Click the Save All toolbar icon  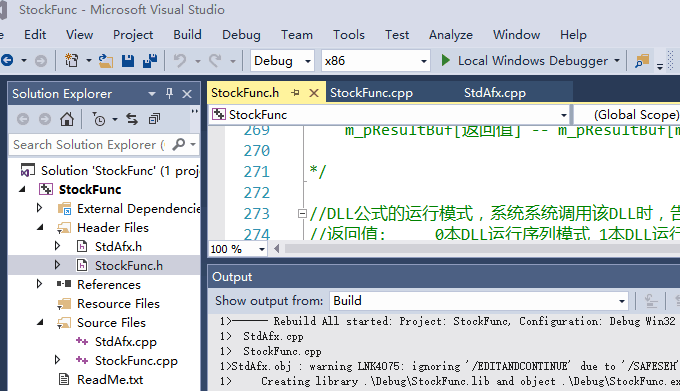[x=150, y=61]
